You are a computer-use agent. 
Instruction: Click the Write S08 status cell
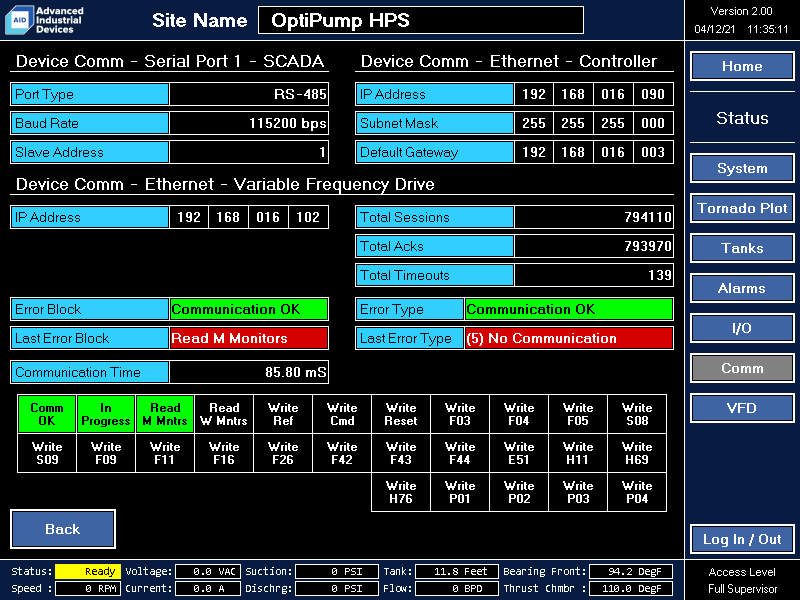tap(637, 414)
